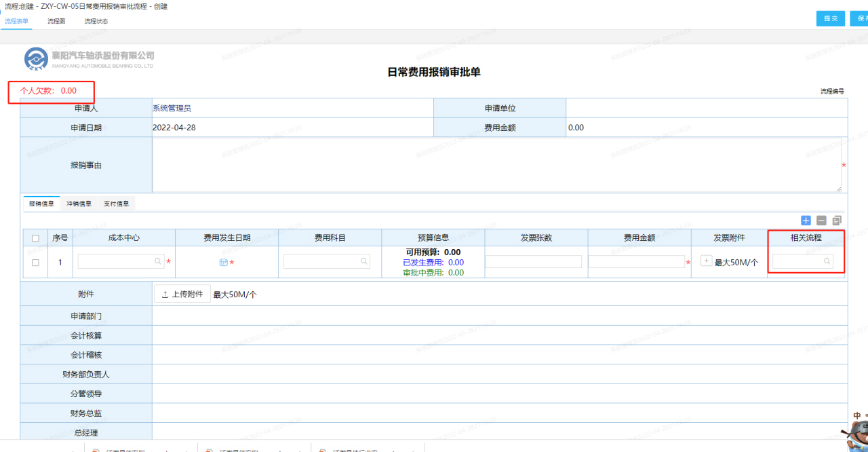
Task: Focus the 报销事由 text area
Action: click(496, 165)
